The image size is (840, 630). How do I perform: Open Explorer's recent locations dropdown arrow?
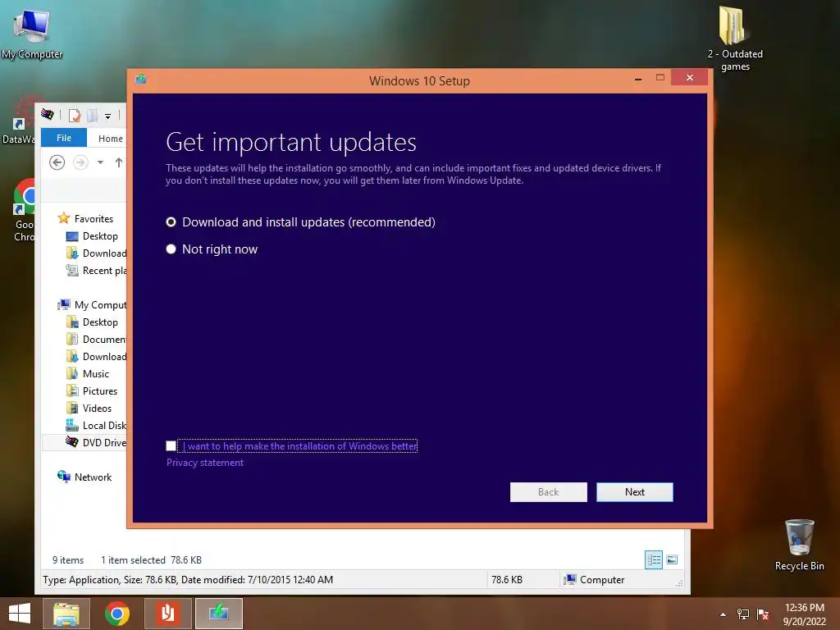pos(100,162)
